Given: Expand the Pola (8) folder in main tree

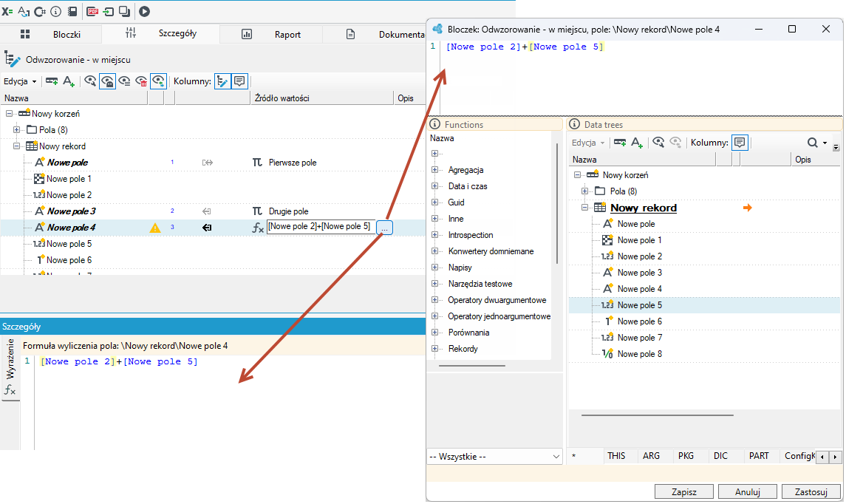Looking at the screenshot, I should pos(17,129).
